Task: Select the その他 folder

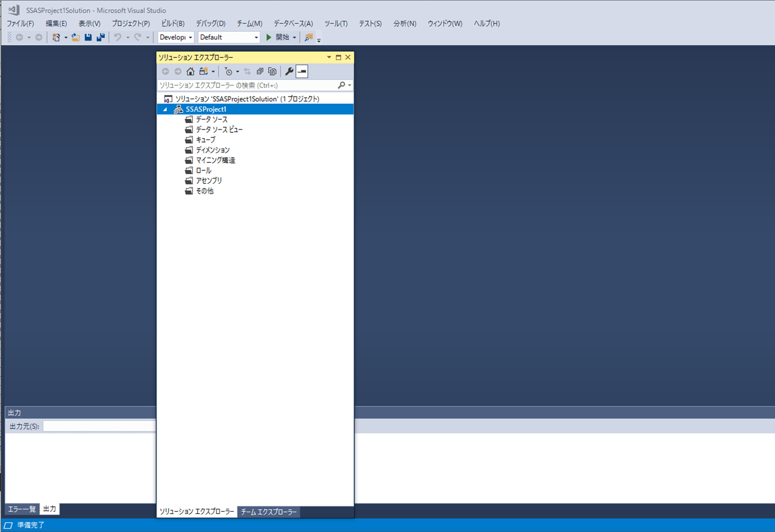Action: [199, 191]
